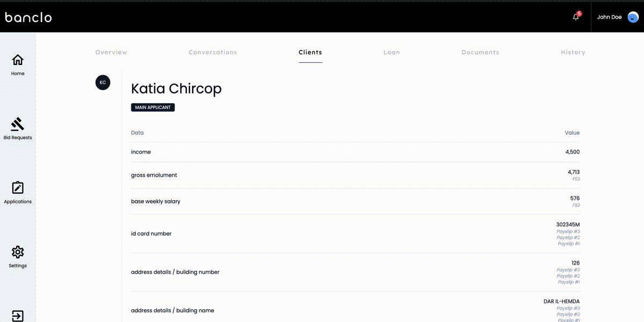This screenshot has width=644, height=322.
Task: Open John Doe's profile avatar
Action: click(632, 17)
